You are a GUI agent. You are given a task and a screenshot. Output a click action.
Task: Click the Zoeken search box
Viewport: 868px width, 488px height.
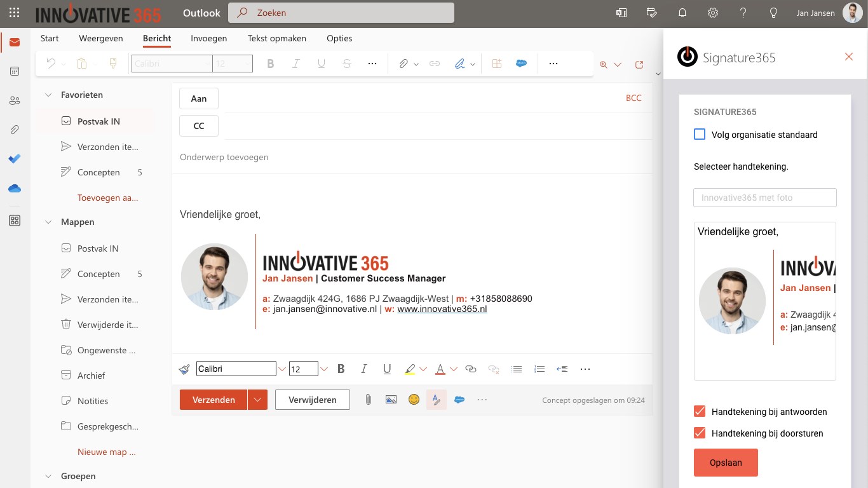point(341,13)
